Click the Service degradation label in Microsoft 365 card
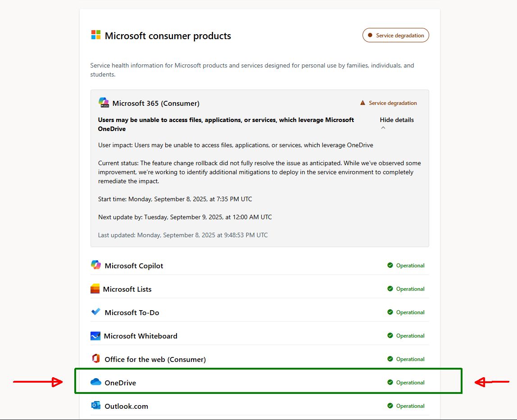 click(393, 103)
